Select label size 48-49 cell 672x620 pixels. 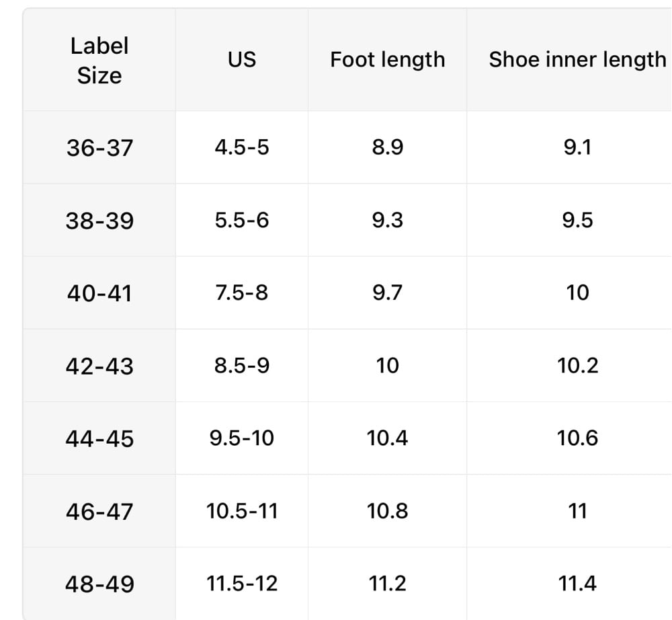(99, 584)
